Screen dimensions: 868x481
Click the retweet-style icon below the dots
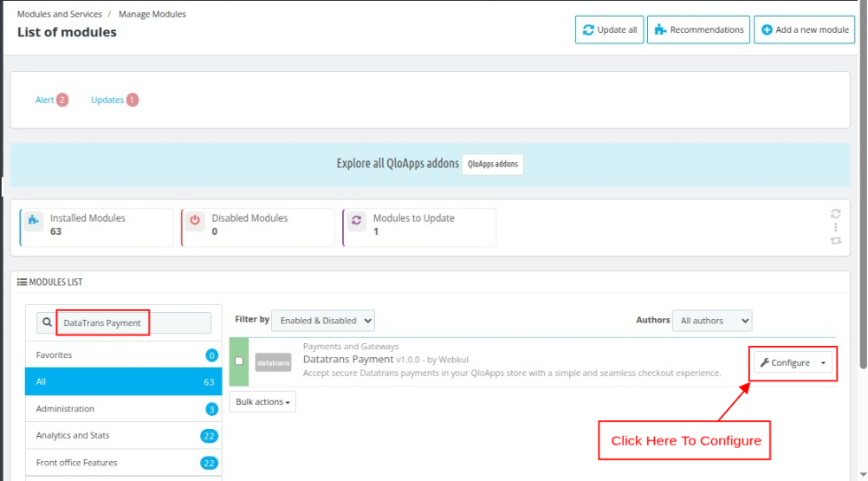(x=836, y=241)
